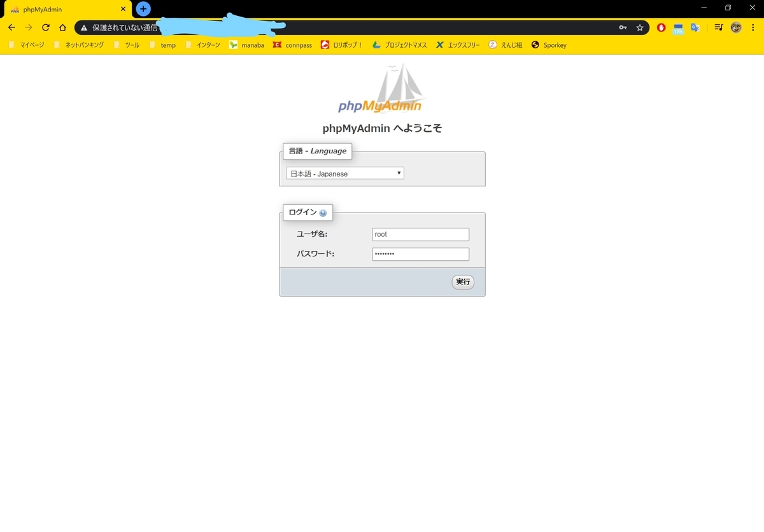Open a new browser tab
Screen dimensions: 764x532
(x=143, y=9)
